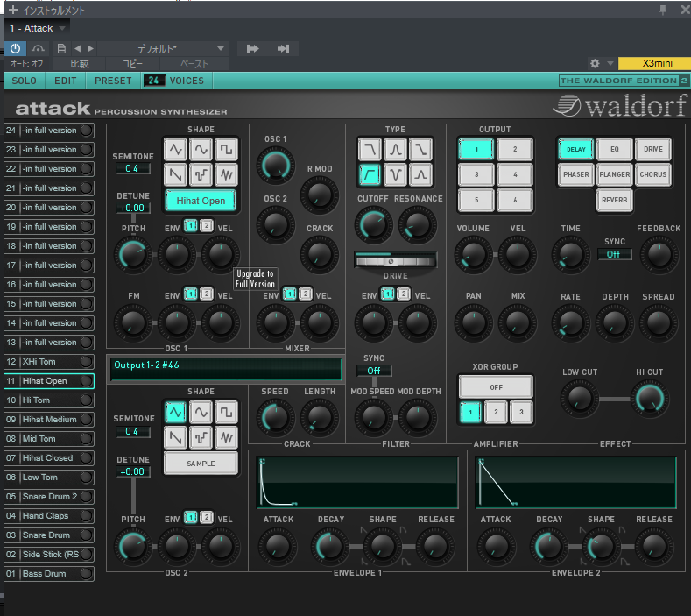The height and width of the screenshot is (616, 691).
Task: Select square waveform in OSC 2 shape
Action: [x=227, y=413]
